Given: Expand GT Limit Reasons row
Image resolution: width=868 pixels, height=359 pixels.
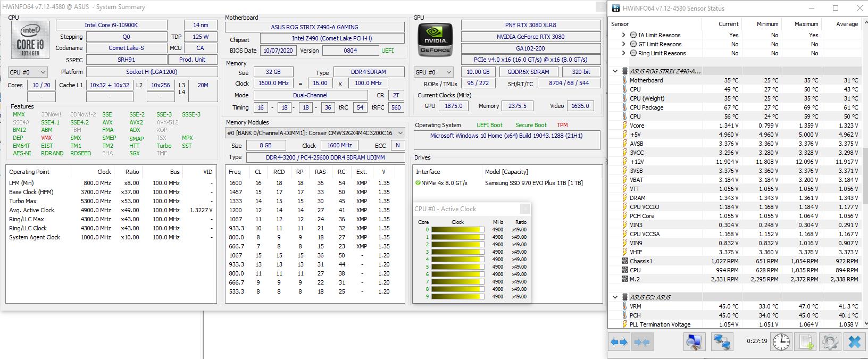Looking at the screenshot, I should pos(624,44).
